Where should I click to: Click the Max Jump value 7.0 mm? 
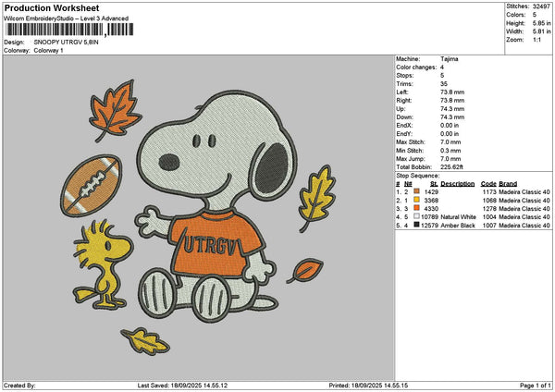coord(450,159)
